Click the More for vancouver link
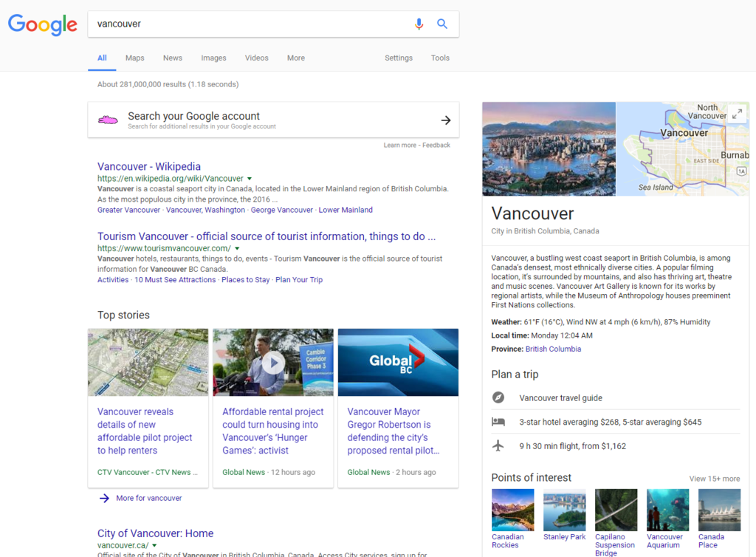 point(149,498)
